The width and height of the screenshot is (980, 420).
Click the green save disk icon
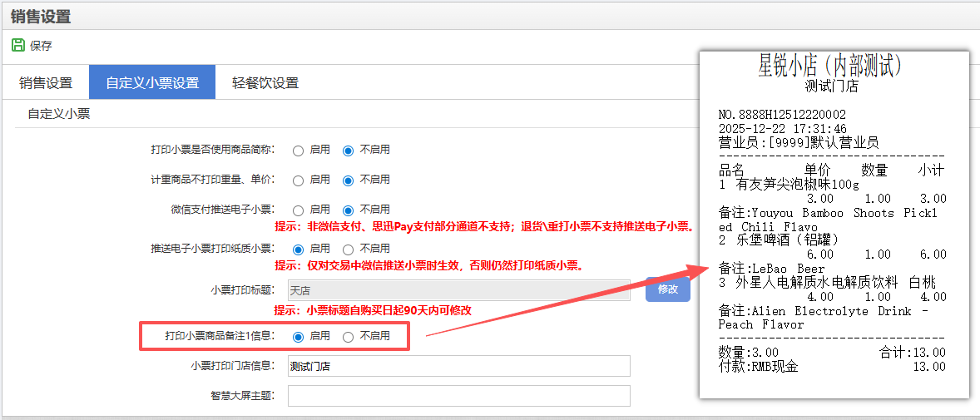tap(17, 46)
